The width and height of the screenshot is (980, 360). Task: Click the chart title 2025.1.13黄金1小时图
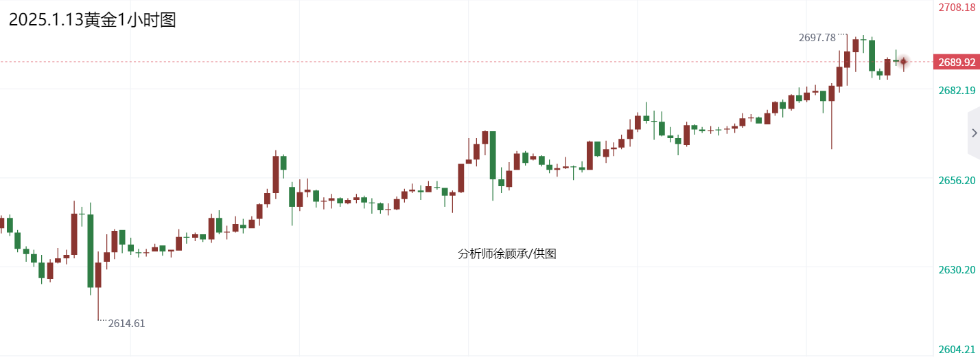(x=92, y=20)
